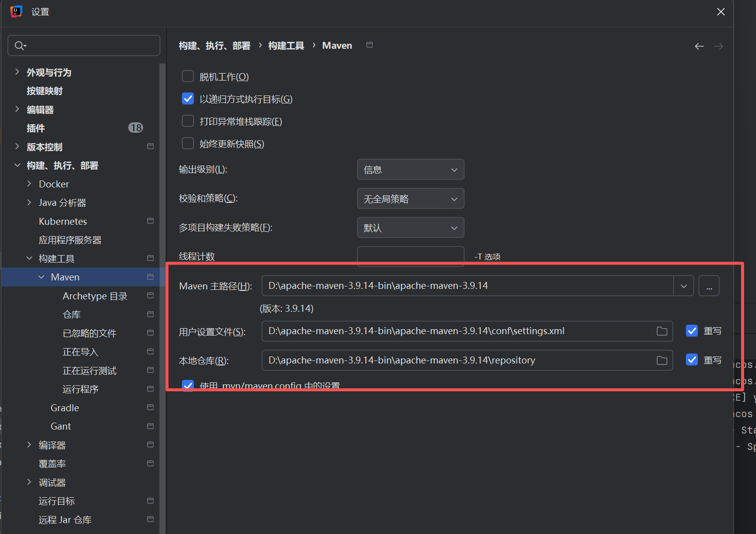Image resolution: width=756 pixels, height=534 pixels.
Task: Click project icon next to 正在导入
Action: (150, 352)
